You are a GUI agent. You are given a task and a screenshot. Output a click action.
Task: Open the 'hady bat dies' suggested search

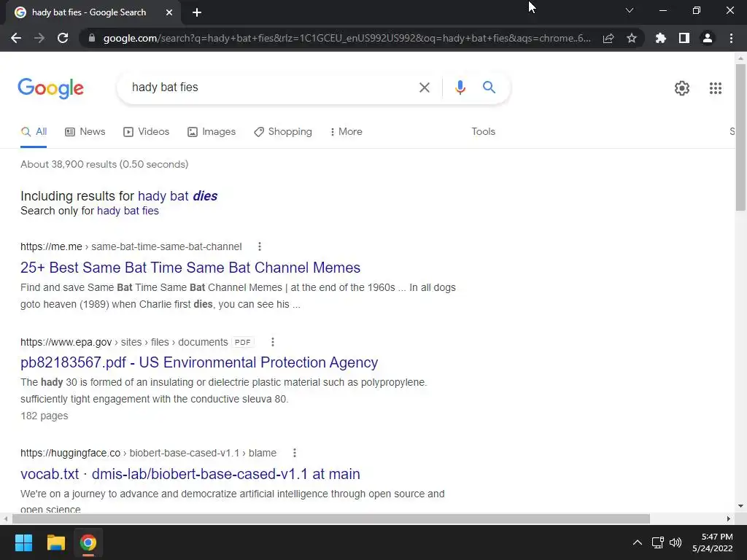pos(177,196)
